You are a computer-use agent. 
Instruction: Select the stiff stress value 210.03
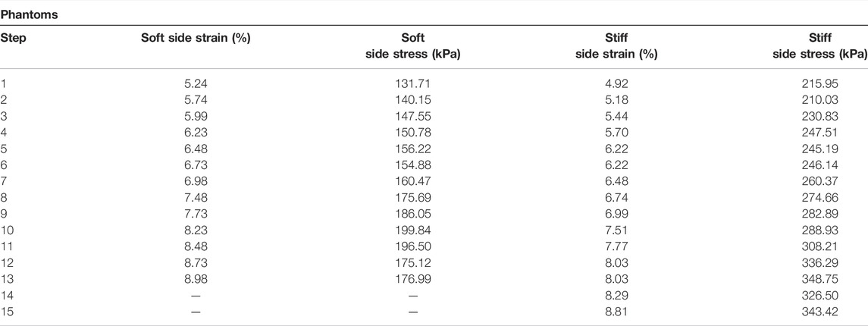[819, 99]
